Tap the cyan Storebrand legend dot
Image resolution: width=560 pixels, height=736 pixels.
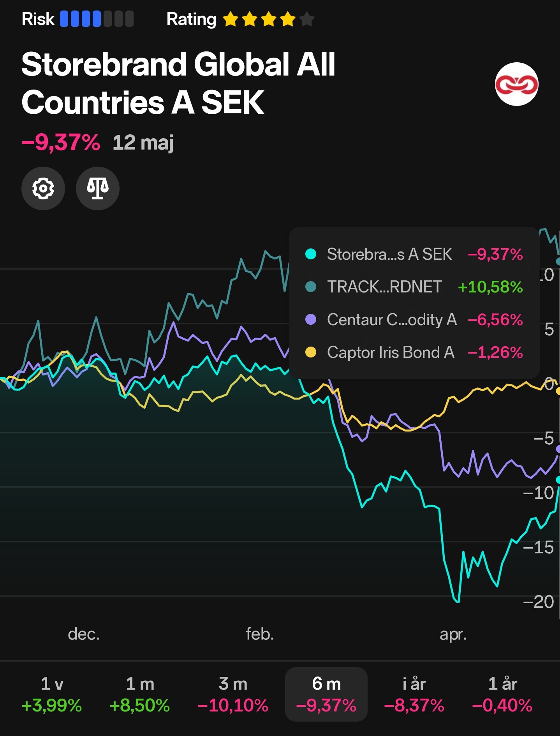(x=311, y=254)
